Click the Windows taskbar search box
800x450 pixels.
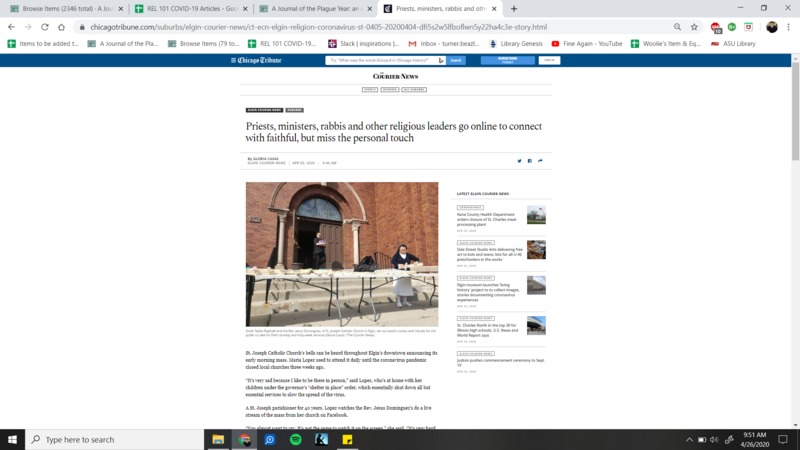(114, 439)
